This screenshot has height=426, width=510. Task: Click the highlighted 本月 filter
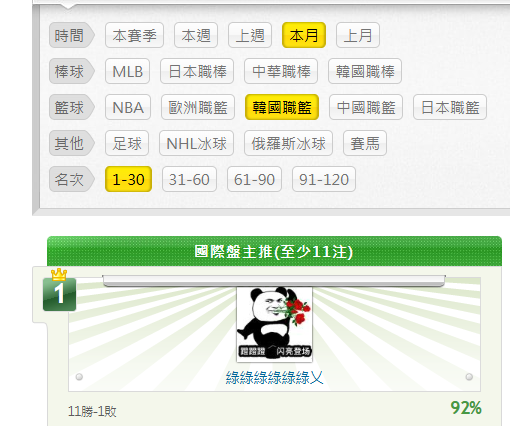pyautogui.click(x=304, y=35)
